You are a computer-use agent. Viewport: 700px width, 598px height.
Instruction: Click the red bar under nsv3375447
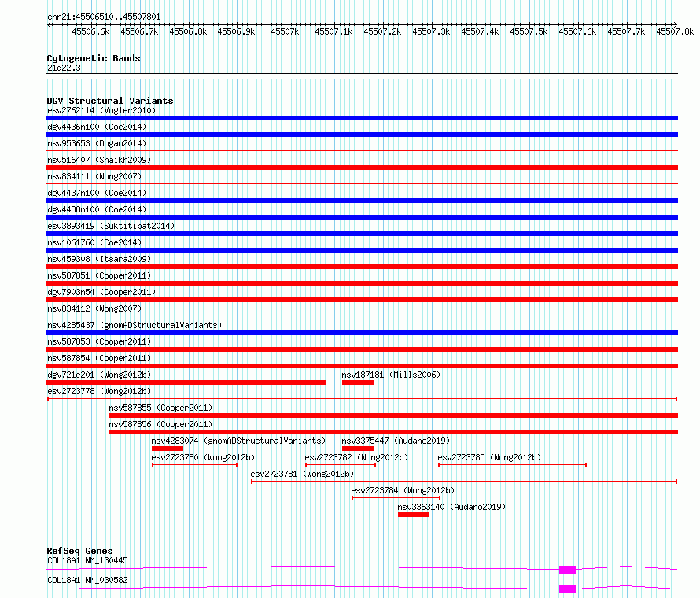click(x=358, y=448)
